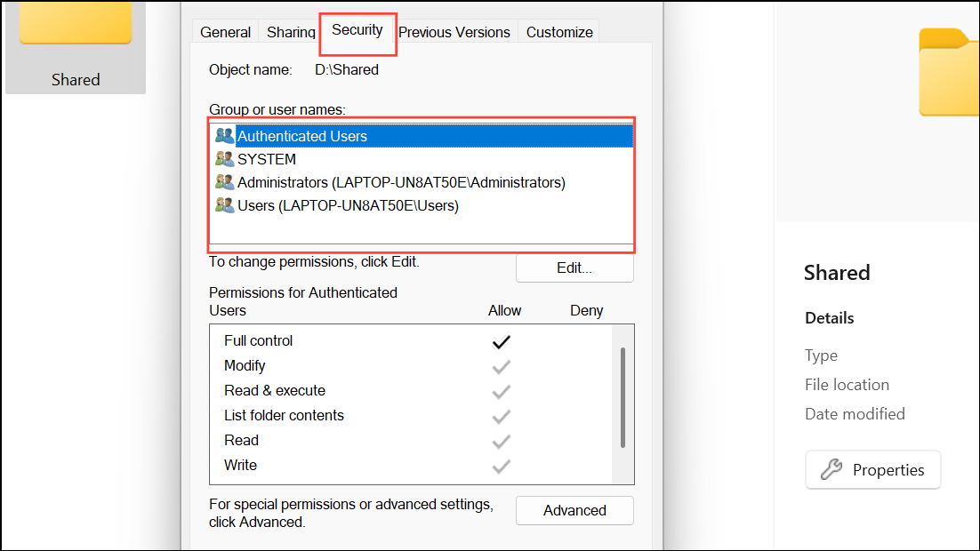The height and width of the screenshot is (551, 980).
Task: Click Edit to change permissions
Action: pyautogui.click(x=574, y=267)
